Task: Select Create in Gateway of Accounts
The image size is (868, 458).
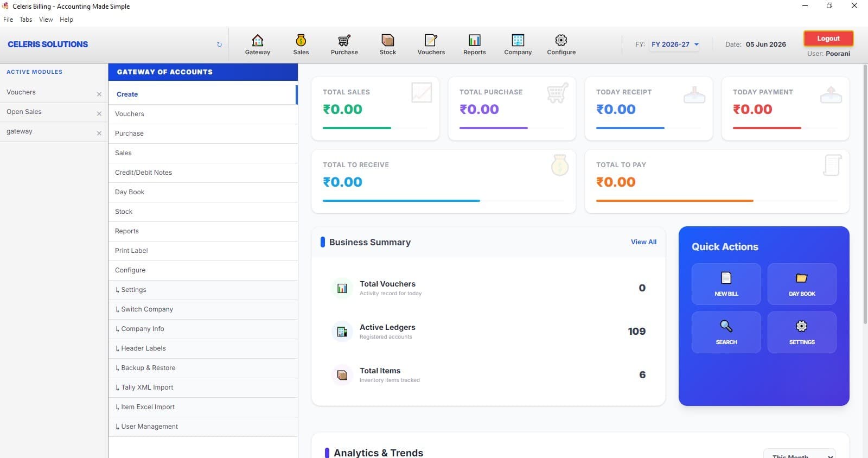Action: 203,94
